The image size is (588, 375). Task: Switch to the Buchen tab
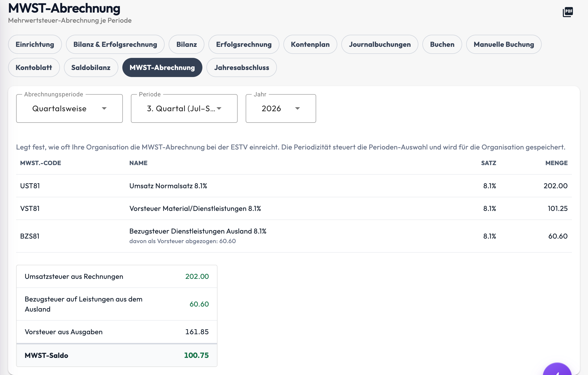(442, 44)
